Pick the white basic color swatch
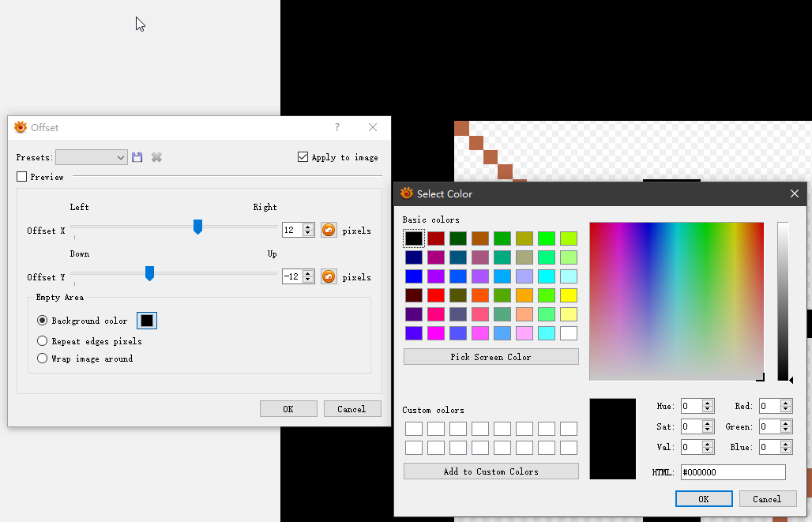 (x=568, y=333)
